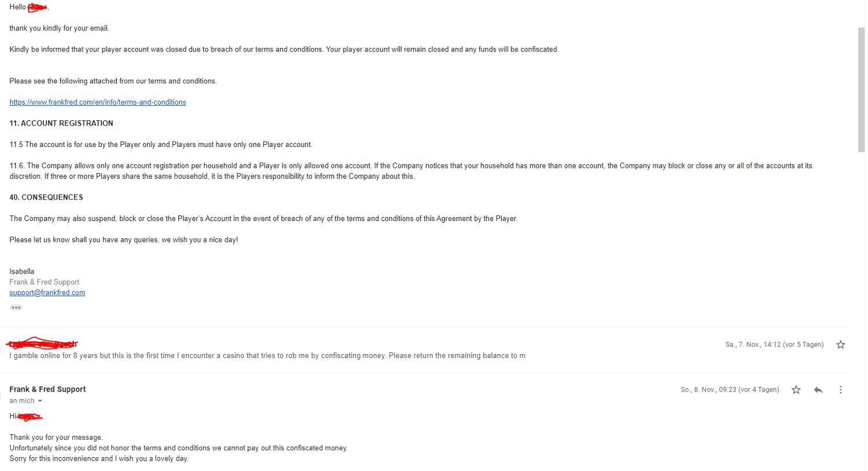Expand the collapsed 'I gamble online' message
Viewport: 868px width, 471px height.
267,356
